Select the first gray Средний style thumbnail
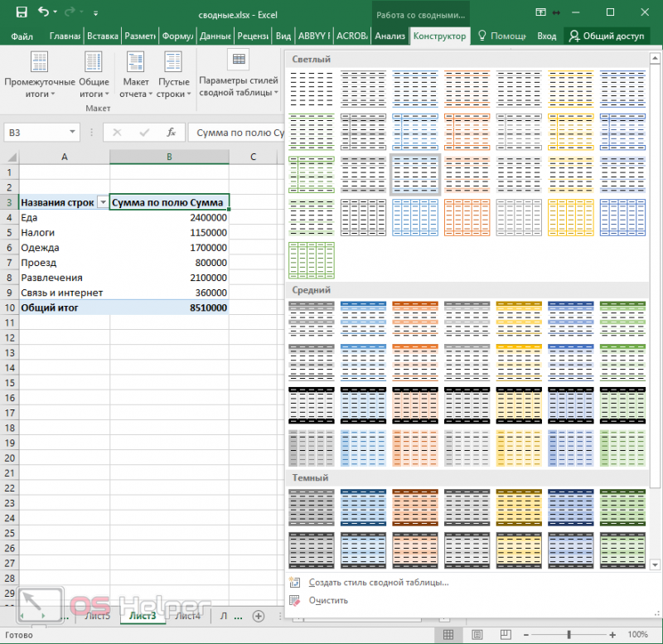The height and width of the screenshot is (644, 663). pyautogui.click(x=312, y=319)
